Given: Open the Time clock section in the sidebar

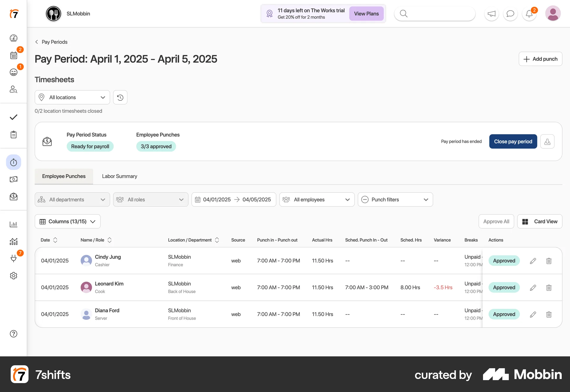Looking at the screenshot, I should (14, 162).
